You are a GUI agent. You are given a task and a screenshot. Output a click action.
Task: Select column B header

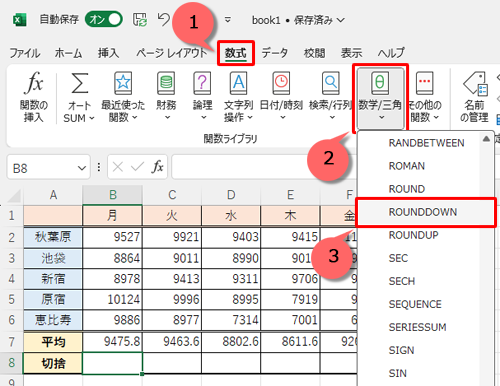113,195
